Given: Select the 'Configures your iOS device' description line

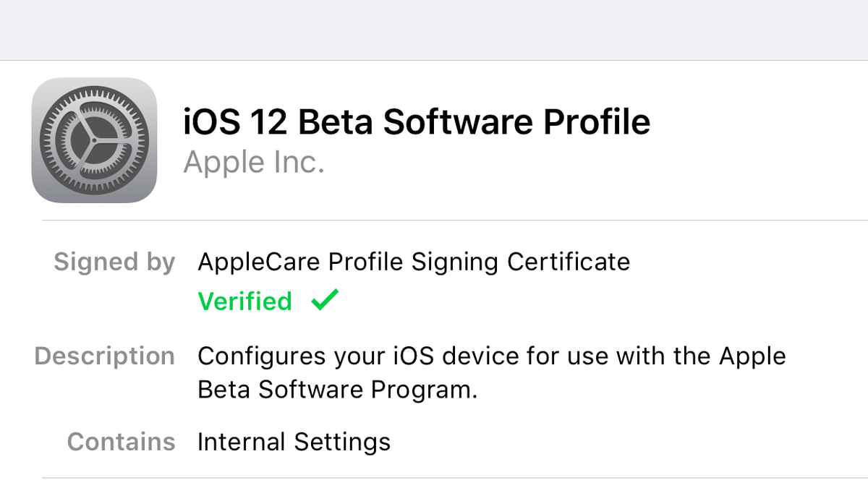Looking at the screenshot, I should 492,356.
